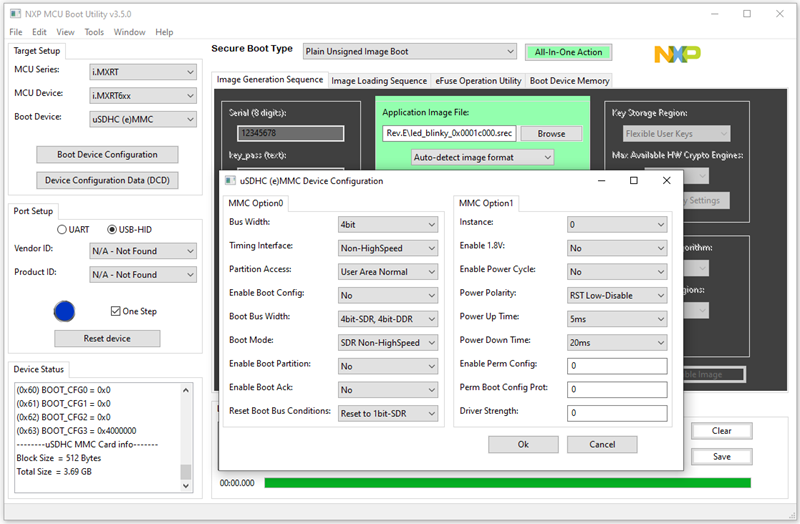800x524 pixels.
Task: Click the Perm Boot Config Prot field
Action: click(617, 389)
